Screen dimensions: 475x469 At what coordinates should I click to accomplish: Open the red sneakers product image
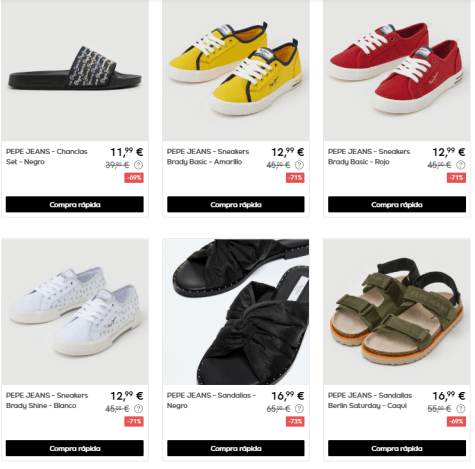[x=397, y=70]
